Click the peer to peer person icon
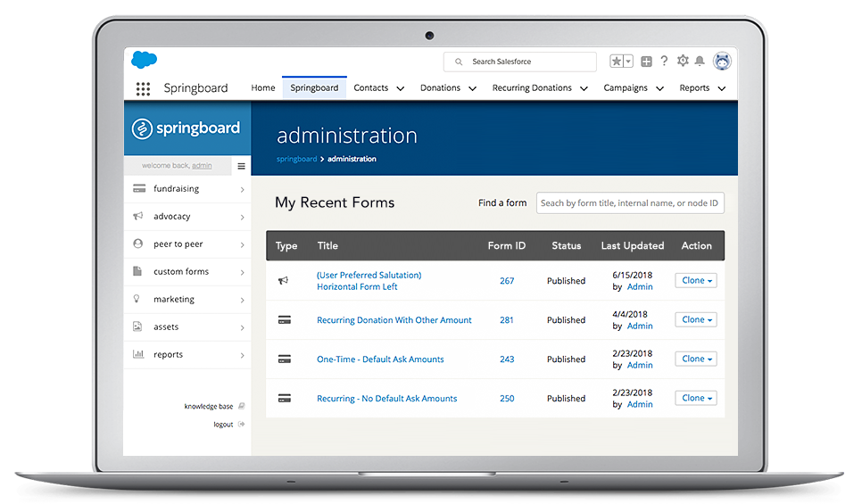The image size is (862, 504). tap(138, 244)
